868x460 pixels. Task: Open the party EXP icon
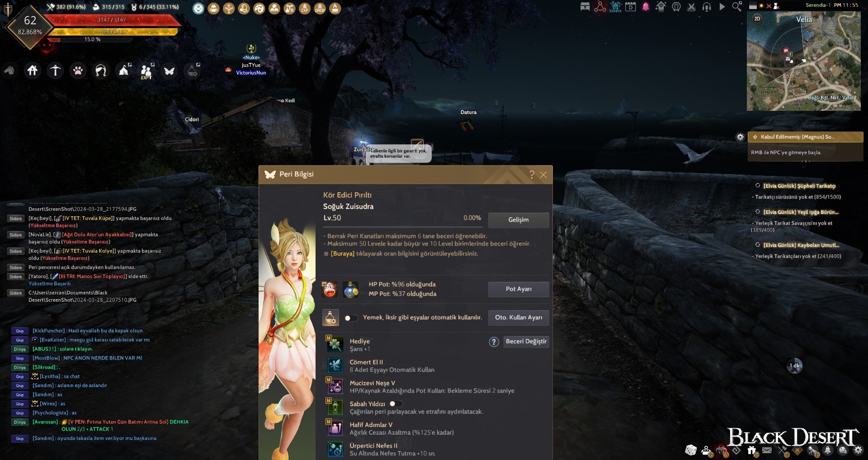point(146,71)
